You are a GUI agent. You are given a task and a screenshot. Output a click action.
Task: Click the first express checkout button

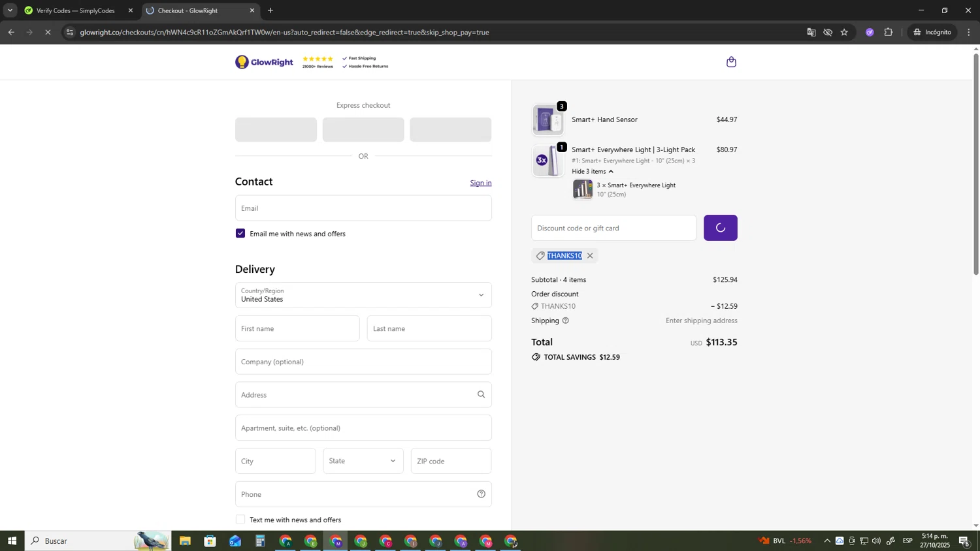point(276,130)
